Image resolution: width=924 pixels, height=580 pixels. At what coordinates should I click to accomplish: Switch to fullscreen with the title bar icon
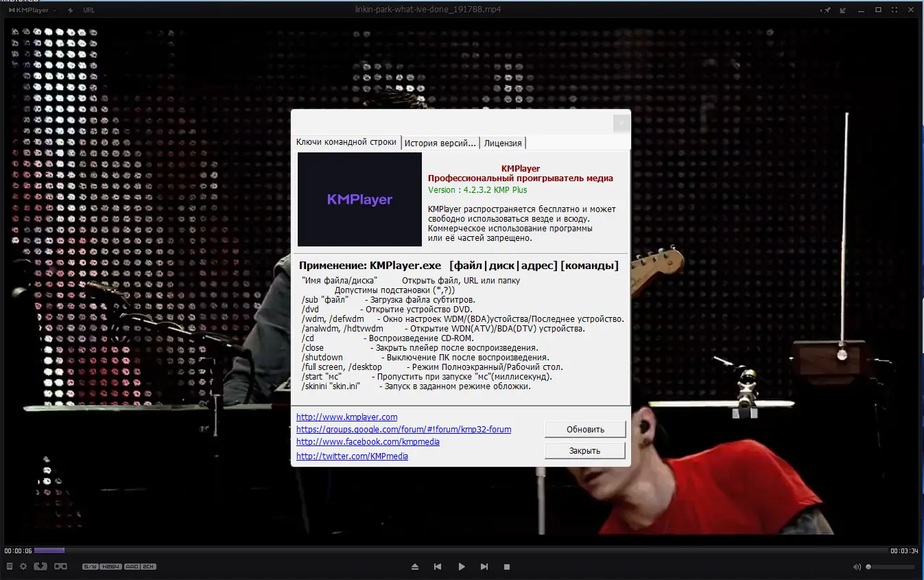point(895,10)
